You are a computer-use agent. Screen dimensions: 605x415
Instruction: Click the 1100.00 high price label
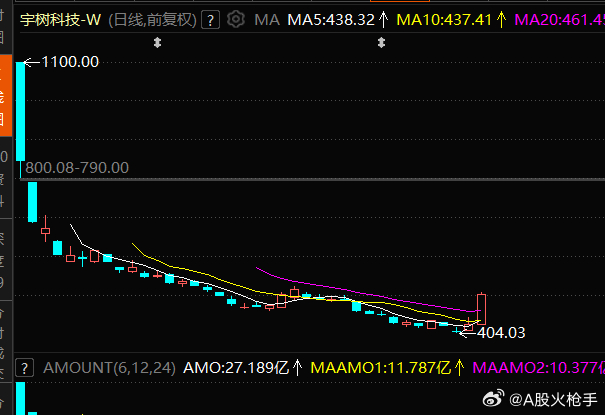coord(70,62)
